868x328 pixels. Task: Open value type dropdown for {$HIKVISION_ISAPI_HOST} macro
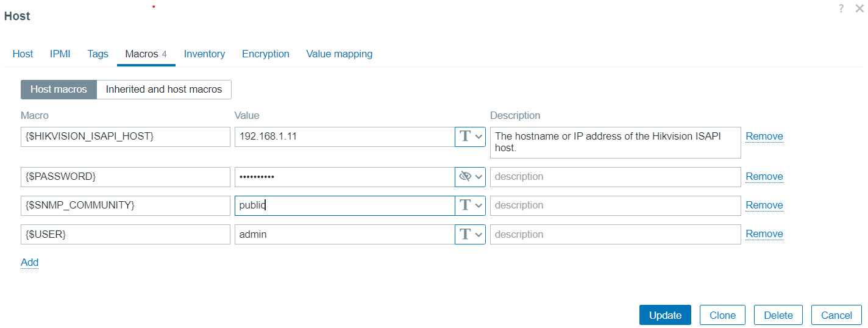coord(470,137)
